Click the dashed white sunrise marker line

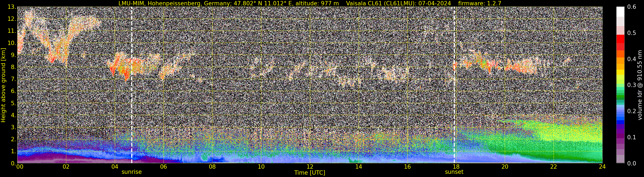(x=131, y=85)
